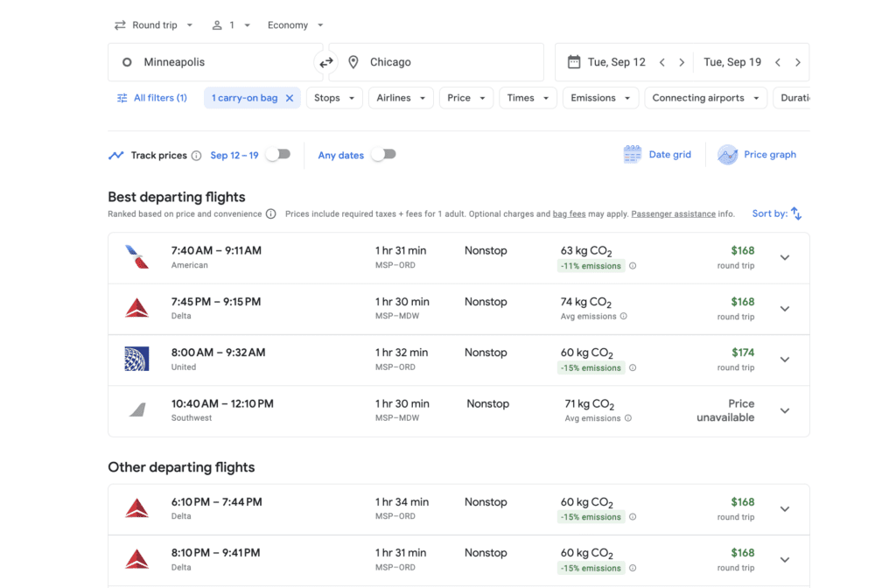
Task: Click the All filters sliders icon
Action: click(x=122, y=97)
